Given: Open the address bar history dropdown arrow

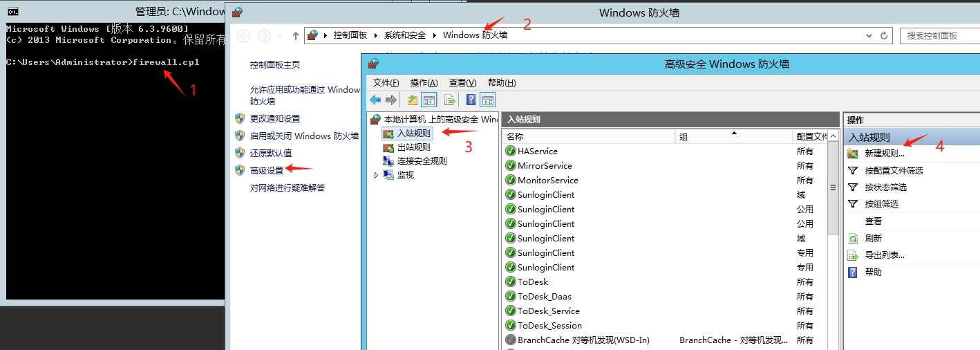Looking at the screenshot, I should point(868,35).
